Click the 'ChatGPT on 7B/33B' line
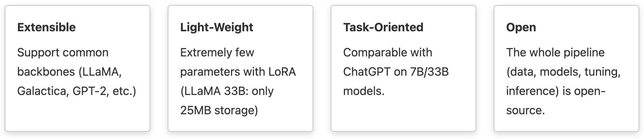The image size is (644, 139). [x=396, y=72]
